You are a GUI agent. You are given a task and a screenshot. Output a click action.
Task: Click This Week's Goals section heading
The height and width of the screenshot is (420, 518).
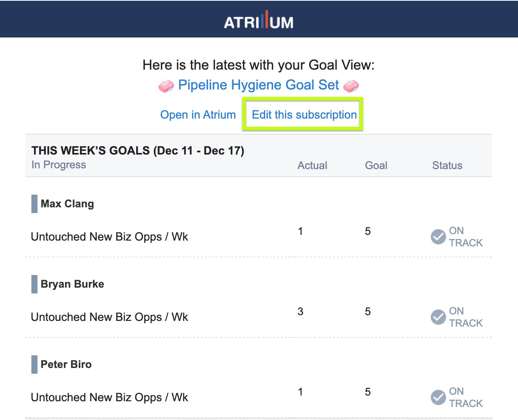point(138,150)
